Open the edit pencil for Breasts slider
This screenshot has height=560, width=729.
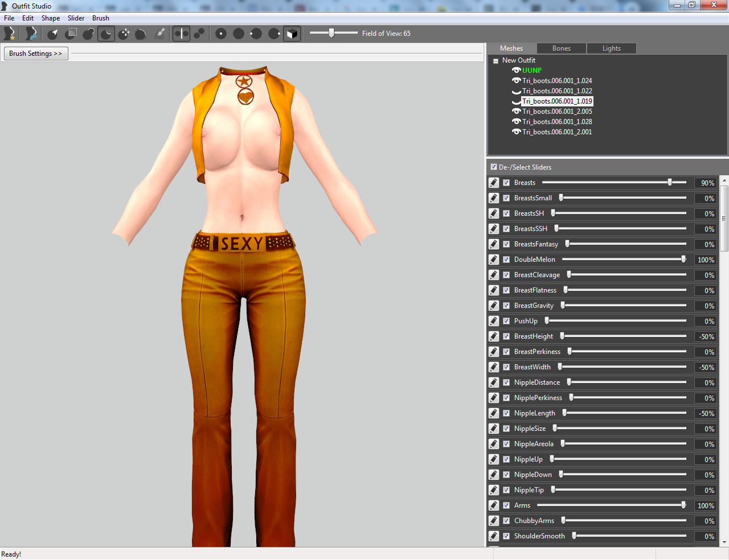tap(494, 183)
